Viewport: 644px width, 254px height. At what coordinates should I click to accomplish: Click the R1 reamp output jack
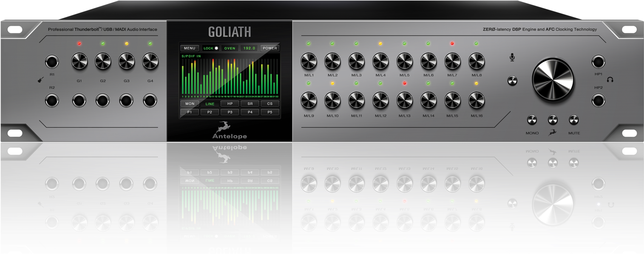(x=52, y=62)
